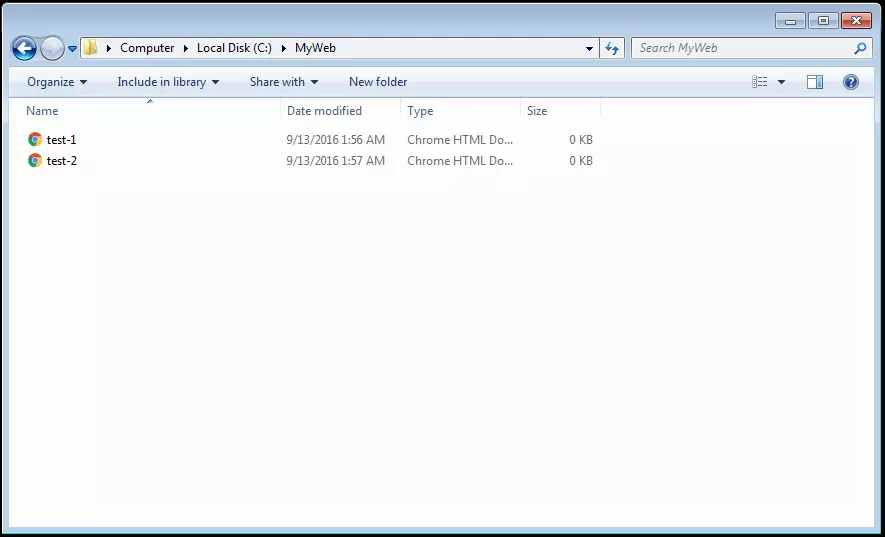885x537 pixels.
Task: Select Local Disk (C:) in breadcrumb
Action: tap(234, 48)
